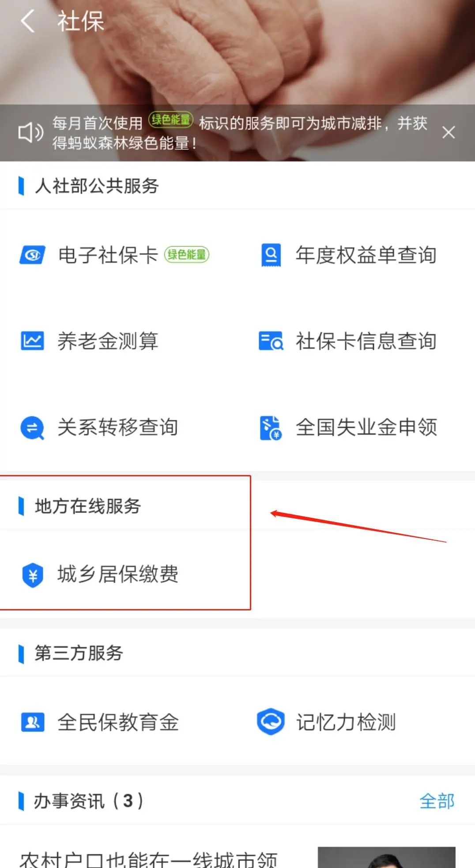Open the news article thumbnail image
The image size is (475, 868).
pos(386,857)
